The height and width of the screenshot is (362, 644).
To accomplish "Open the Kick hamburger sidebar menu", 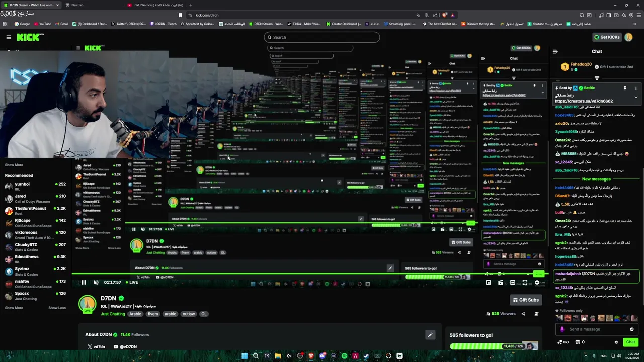I will point(9,37).
